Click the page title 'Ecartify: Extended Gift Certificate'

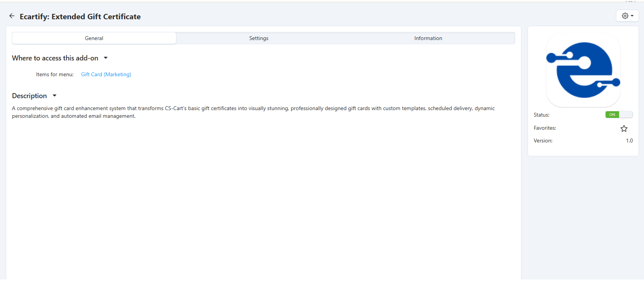[x=80, y=17]
